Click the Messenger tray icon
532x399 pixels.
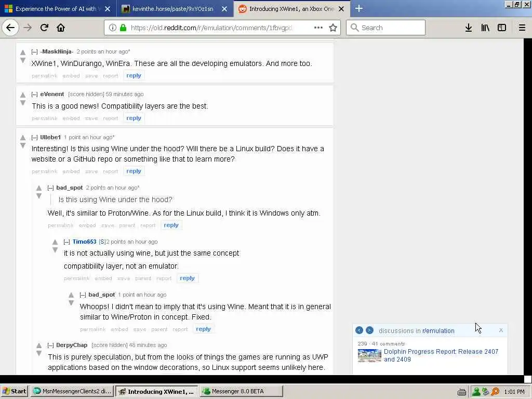pyautogui.click(x=476, y=392)
